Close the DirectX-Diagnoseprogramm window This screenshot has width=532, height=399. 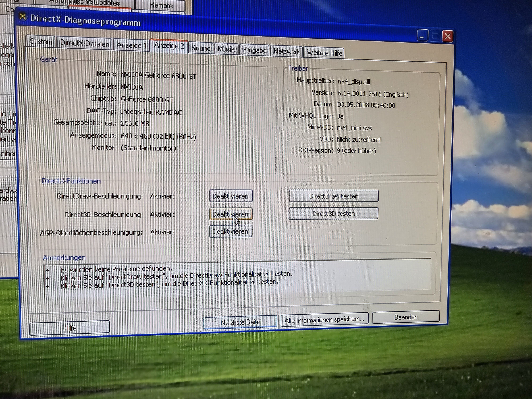coord(448,37)
